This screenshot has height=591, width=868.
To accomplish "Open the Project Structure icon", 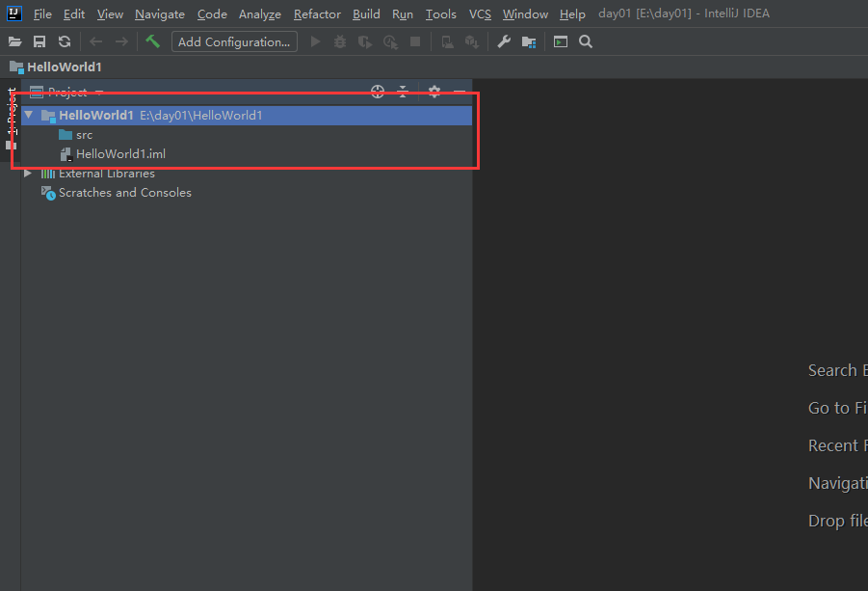I will [x=529, y=41].
